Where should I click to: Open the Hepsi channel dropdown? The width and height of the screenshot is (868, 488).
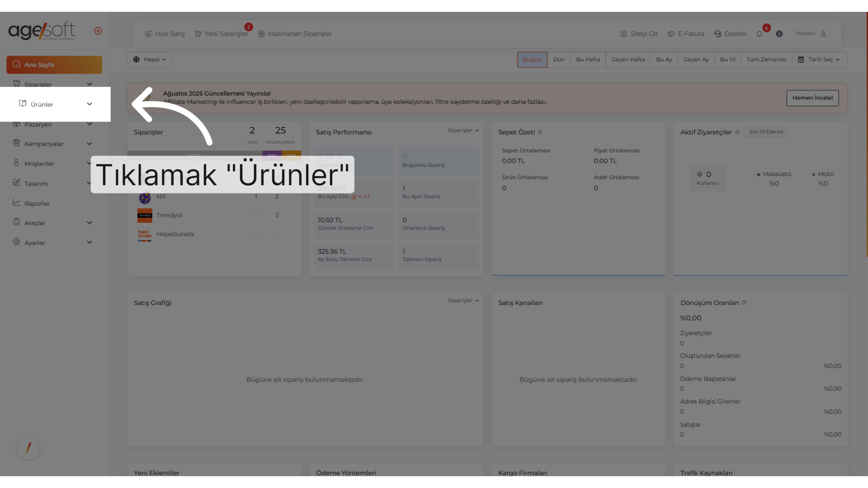[149, 60]
